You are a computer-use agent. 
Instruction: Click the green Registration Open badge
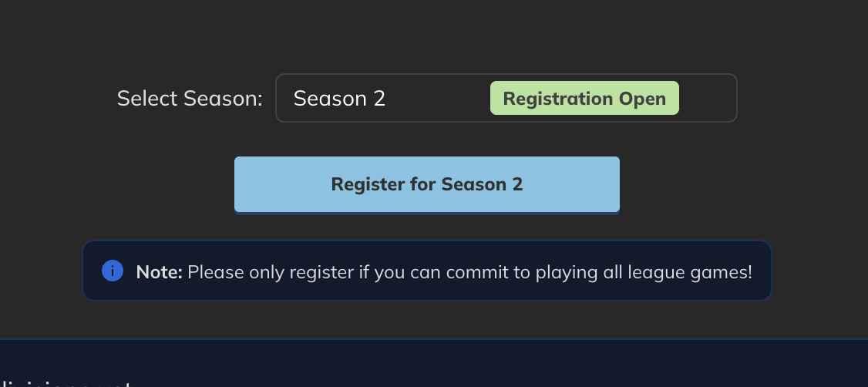pos(584,99)
